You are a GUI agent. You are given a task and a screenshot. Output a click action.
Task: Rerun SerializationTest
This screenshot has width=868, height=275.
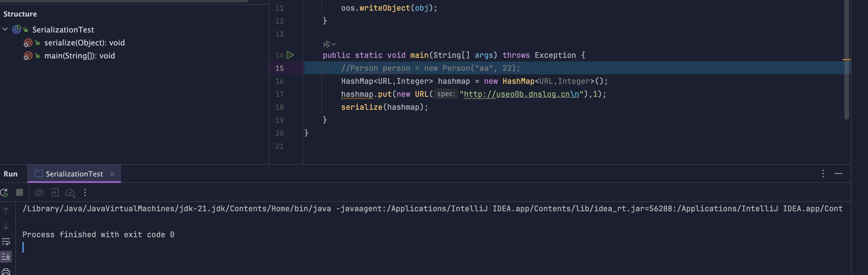click(x=4, y=193)
